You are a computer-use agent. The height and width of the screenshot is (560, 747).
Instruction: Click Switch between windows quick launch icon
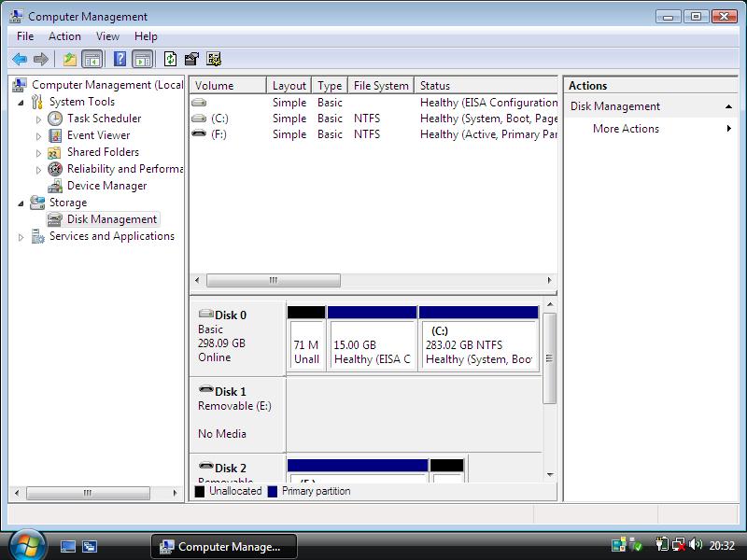pyautogui.click(x=90, y=547)
